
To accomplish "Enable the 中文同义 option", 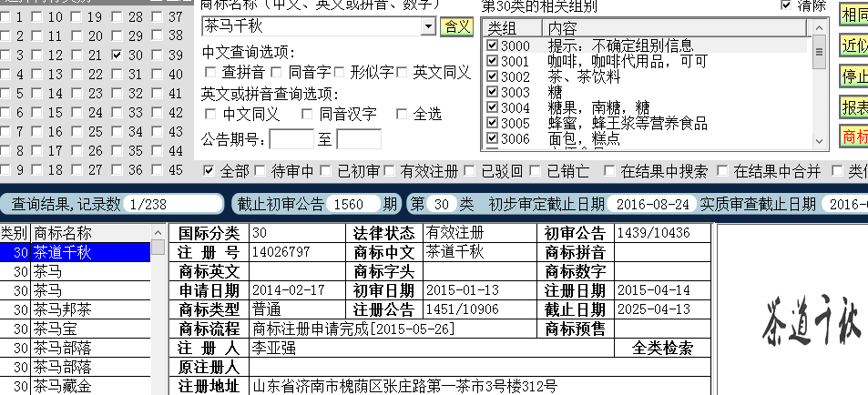I will [210, 114].
